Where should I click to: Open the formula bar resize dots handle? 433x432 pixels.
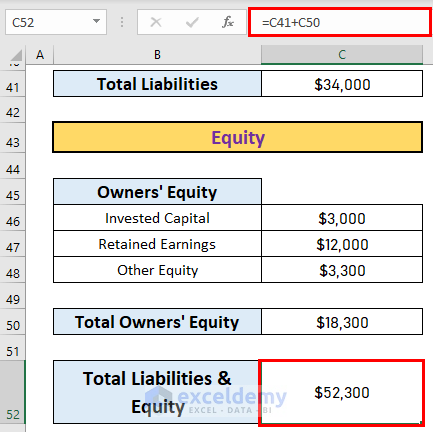point(122,22)
